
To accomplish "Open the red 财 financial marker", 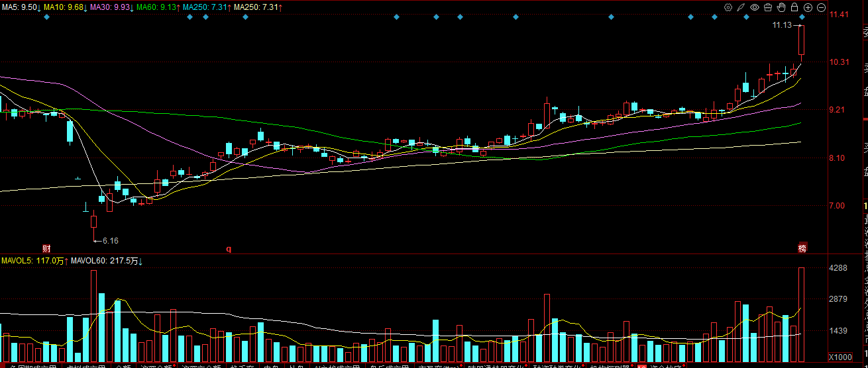I will (46, 249).
